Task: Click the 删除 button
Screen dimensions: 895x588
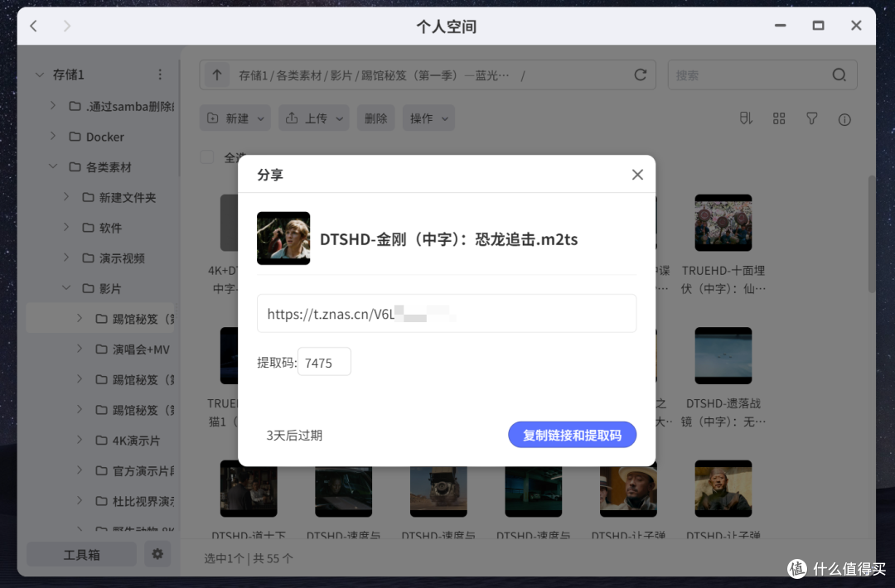Action: [x=375, y=118]
